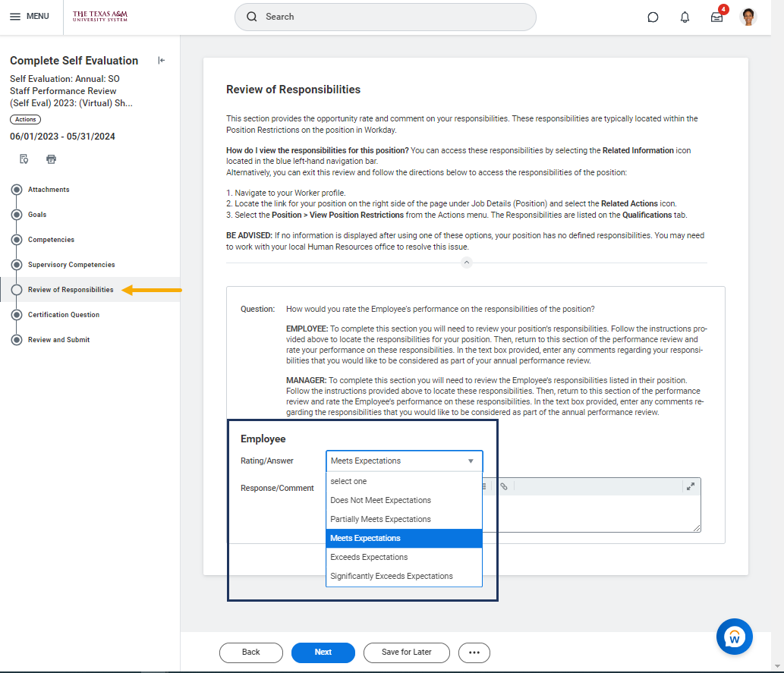Click the print icon in the sidebar
This screenshot has width=784, height=673.
[x=51, y=159]
